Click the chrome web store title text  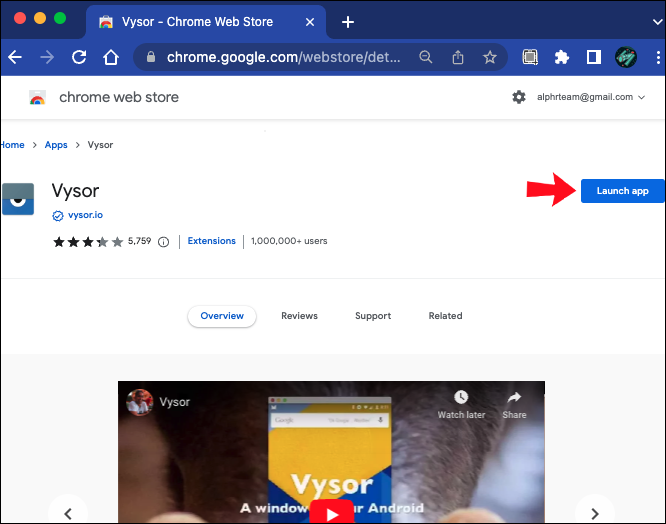[119, 97]
